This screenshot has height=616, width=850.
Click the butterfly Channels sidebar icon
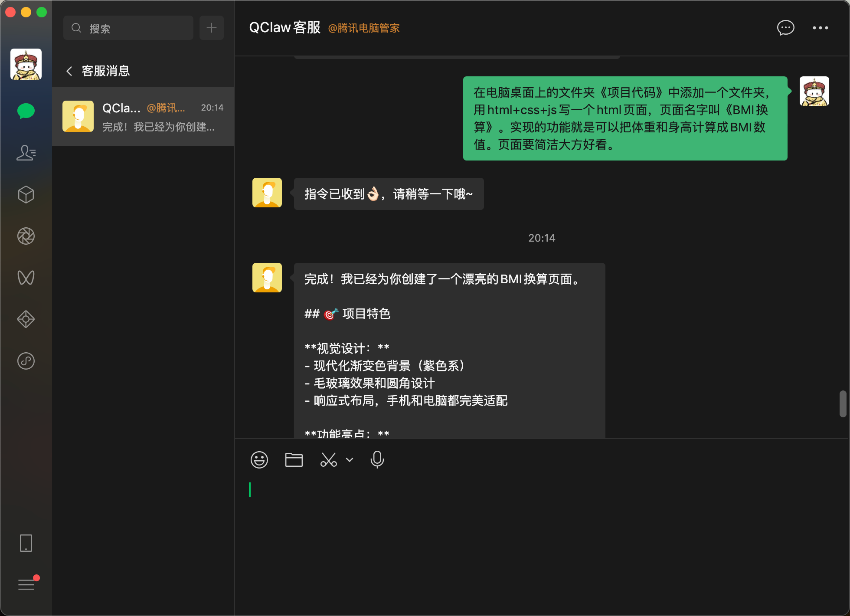(x=26, y=278)
